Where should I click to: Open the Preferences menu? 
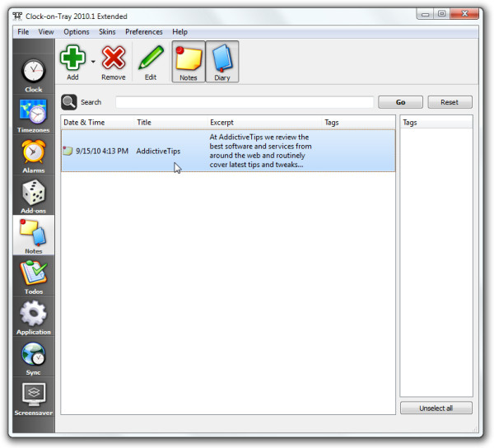[144, 32]
